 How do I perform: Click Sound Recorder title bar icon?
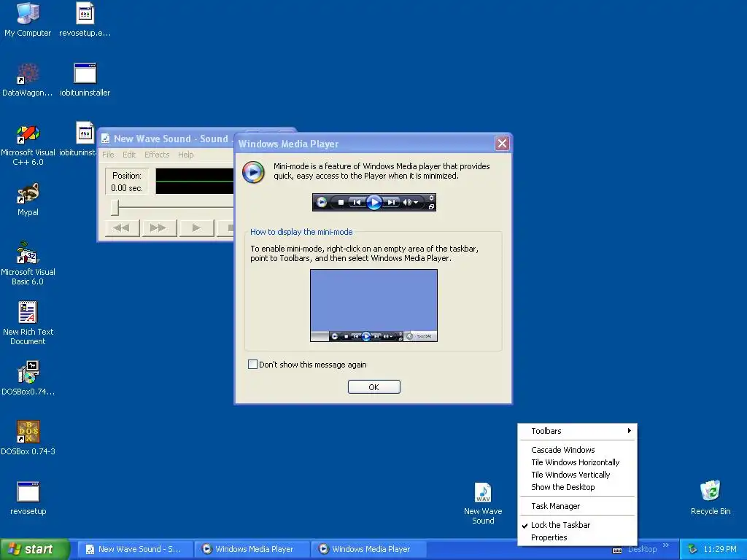pyautogui.click(x=106, y=139)
